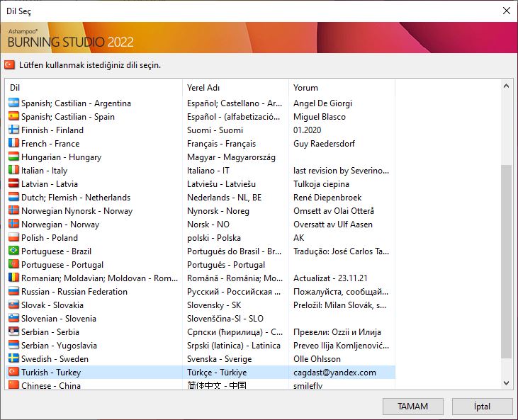This screenshot has width=518, height=420.
Task: Sort by the Yerel Adı column header
Action: pos(235,88)
